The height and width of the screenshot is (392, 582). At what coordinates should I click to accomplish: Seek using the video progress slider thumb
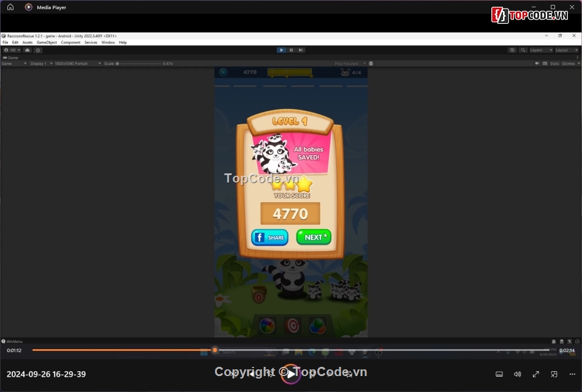click(215, 350)
